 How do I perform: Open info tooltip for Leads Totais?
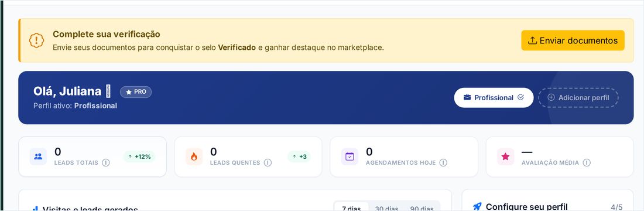(106, 163)
